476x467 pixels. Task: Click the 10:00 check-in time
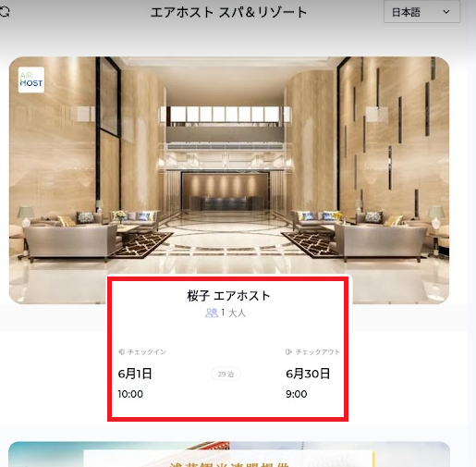click(x=130, y=394)
